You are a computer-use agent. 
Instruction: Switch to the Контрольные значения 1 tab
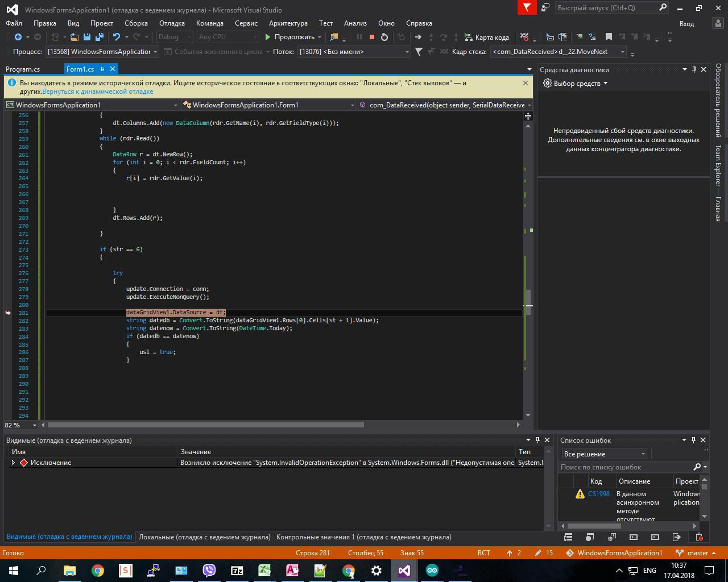[364, 537]
